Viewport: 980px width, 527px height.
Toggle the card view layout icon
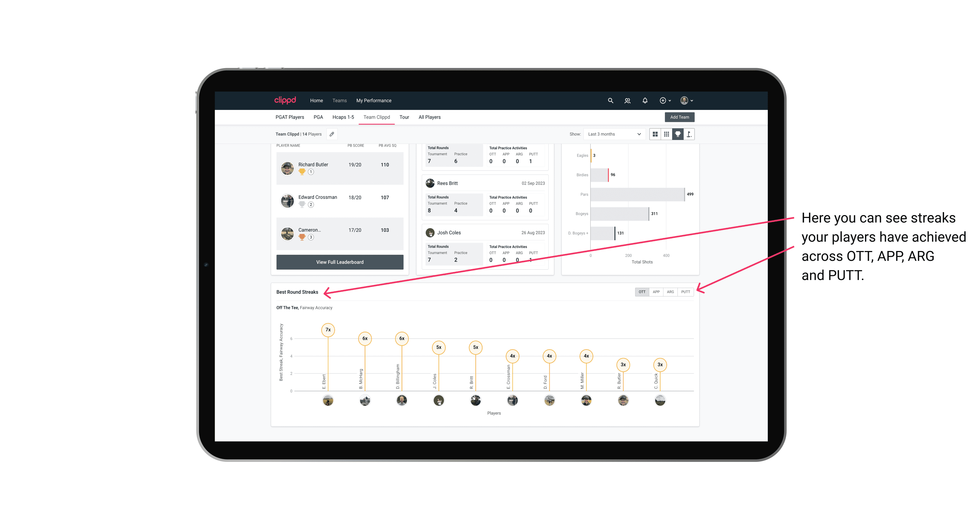coord(655,134)
